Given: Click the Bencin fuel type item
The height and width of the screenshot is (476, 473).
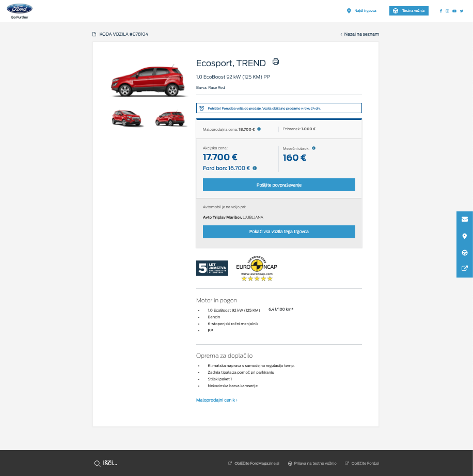Looking at the screenshot, I should pyautogui.click(x=214, y=317).
